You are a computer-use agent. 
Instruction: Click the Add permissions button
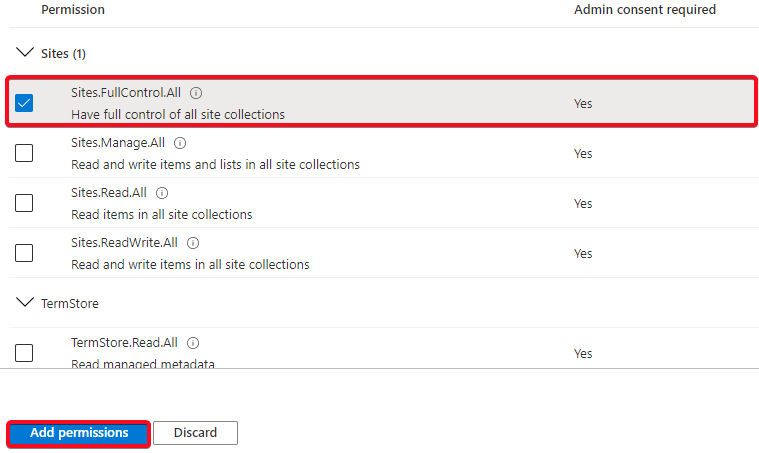pos(79,433)
